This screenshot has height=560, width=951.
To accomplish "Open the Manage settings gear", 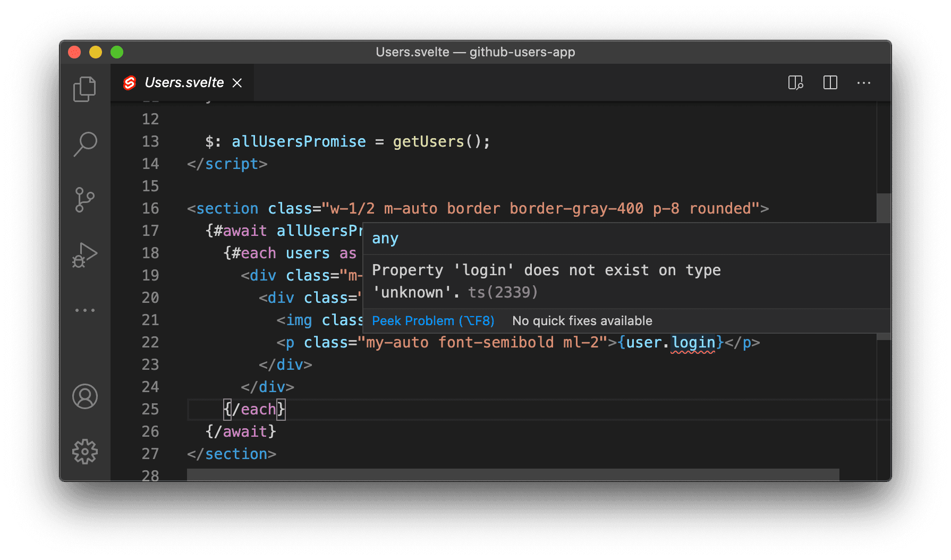I will tap(84, 451).
